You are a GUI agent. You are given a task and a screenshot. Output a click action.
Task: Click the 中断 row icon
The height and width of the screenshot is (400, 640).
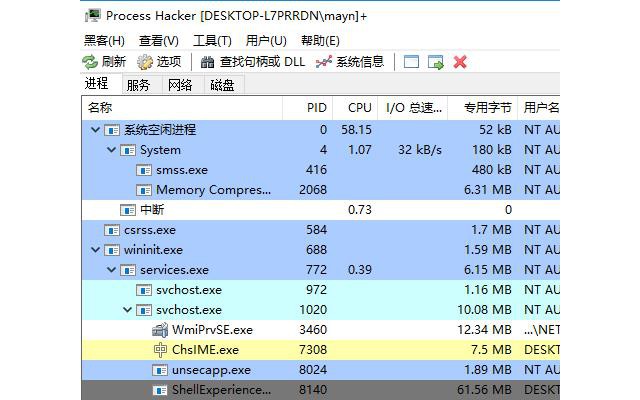[128, 210]
